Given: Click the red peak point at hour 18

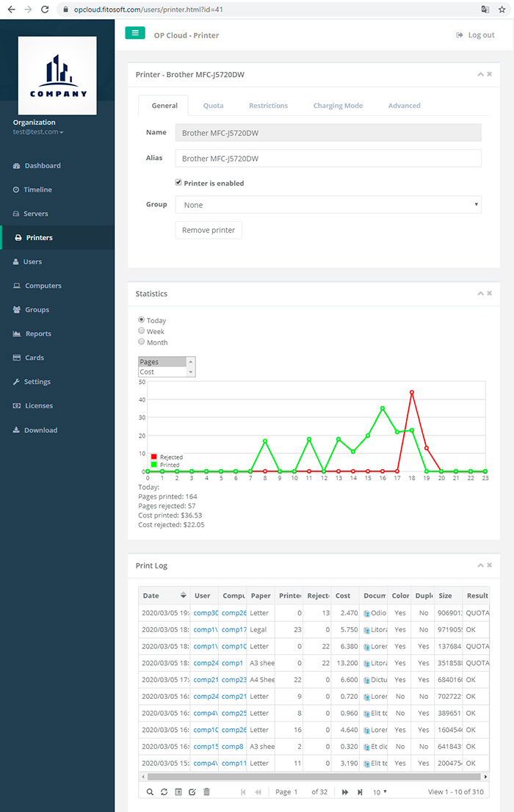Looking at the screenshot, I should (412, 393).
